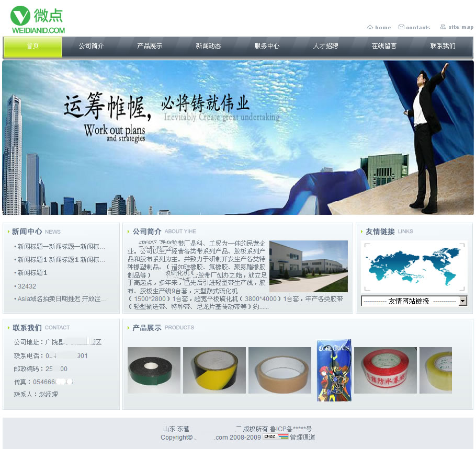This screenshot has height=449, width=476.
Task: Click the CNZZ statistics badge icon
Action: click(x=276, y=437)
